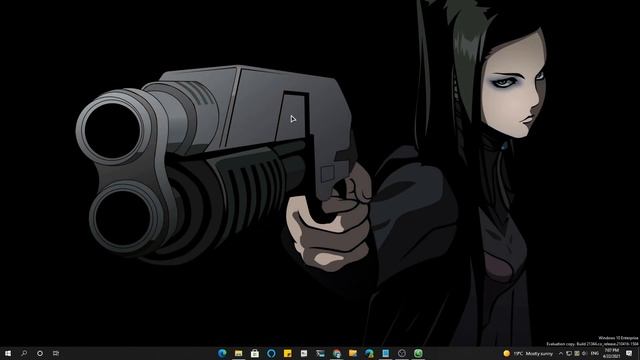640x360 pixels.
Task: Open the green circular app icon
Action: (418, 353)
